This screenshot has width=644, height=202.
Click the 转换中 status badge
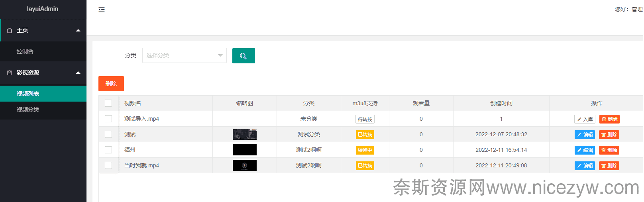365,150
